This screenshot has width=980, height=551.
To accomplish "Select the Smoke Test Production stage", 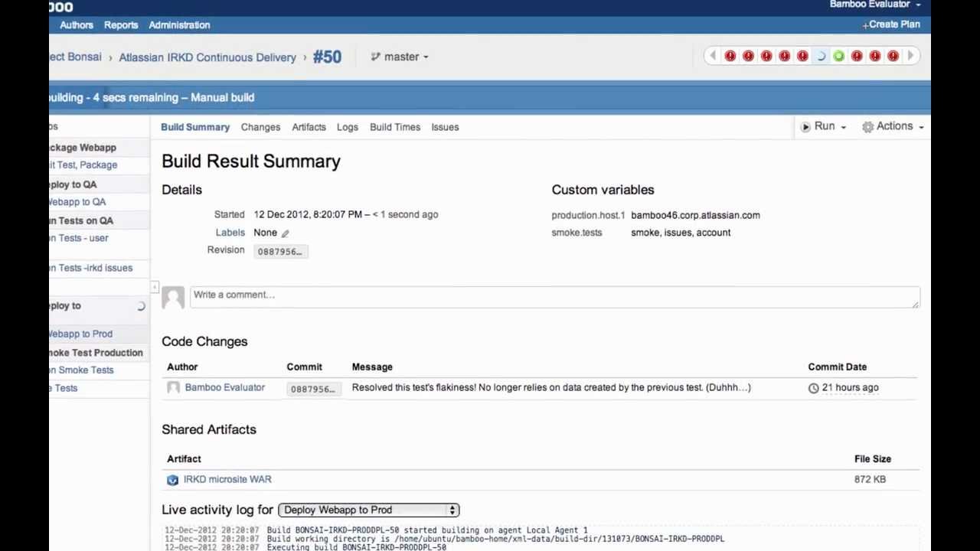I will coord(96,353).
